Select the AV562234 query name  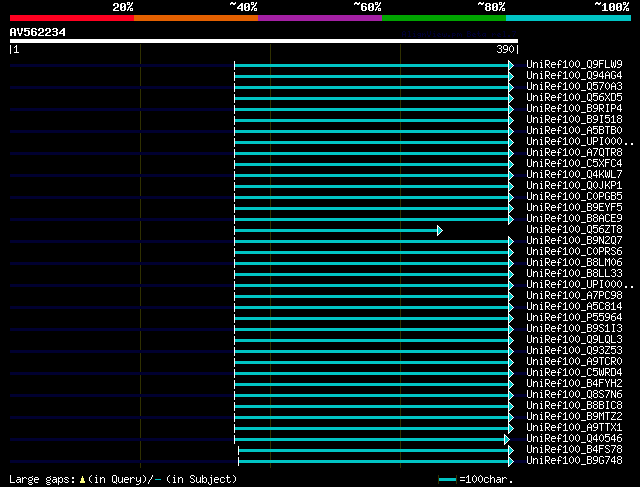(38, 32)
